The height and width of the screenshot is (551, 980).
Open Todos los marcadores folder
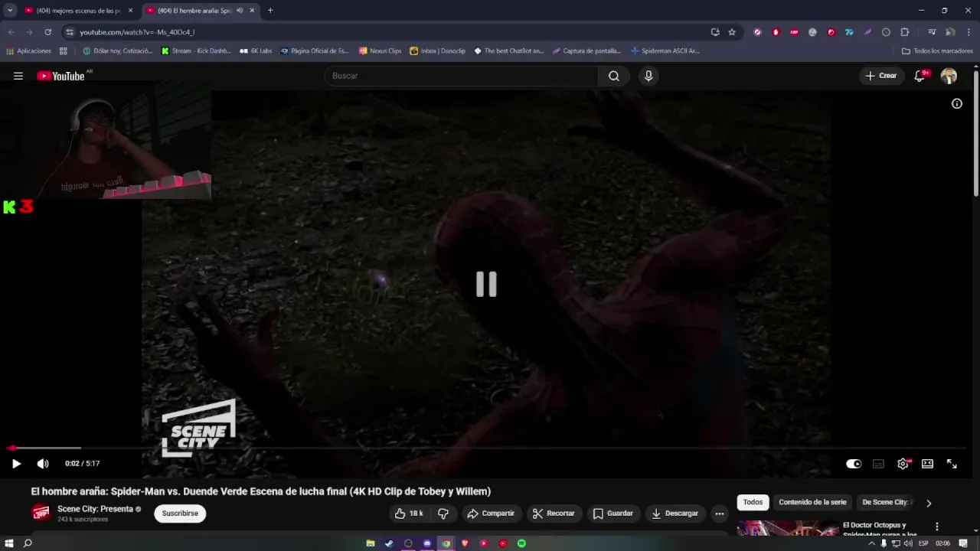coord(937,51)
